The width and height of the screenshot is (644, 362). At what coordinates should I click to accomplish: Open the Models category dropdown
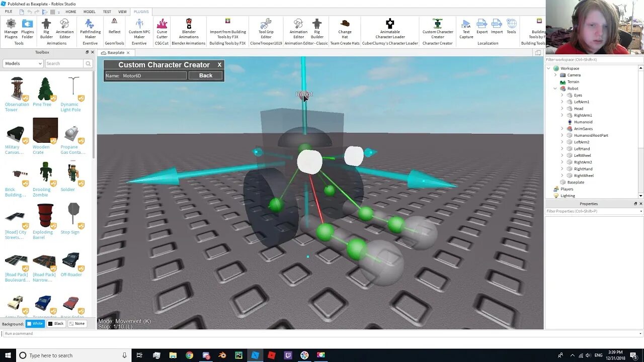(23, 63)
